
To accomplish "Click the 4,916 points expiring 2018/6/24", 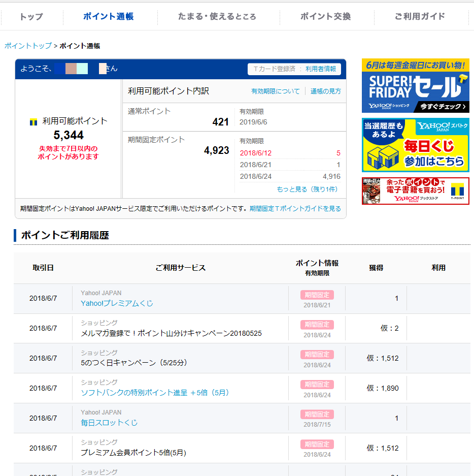I will coord(331,176).
